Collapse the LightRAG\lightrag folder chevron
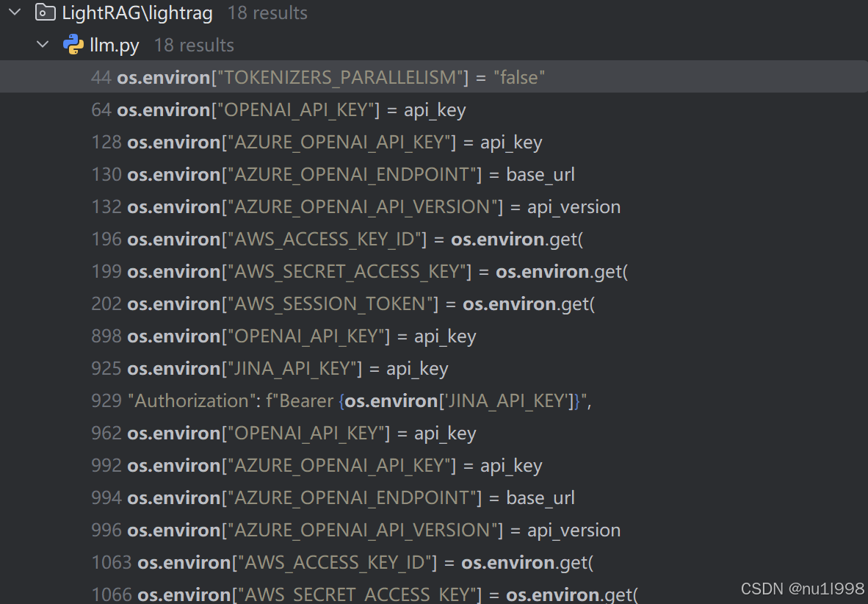 click(x=15, y=12)
